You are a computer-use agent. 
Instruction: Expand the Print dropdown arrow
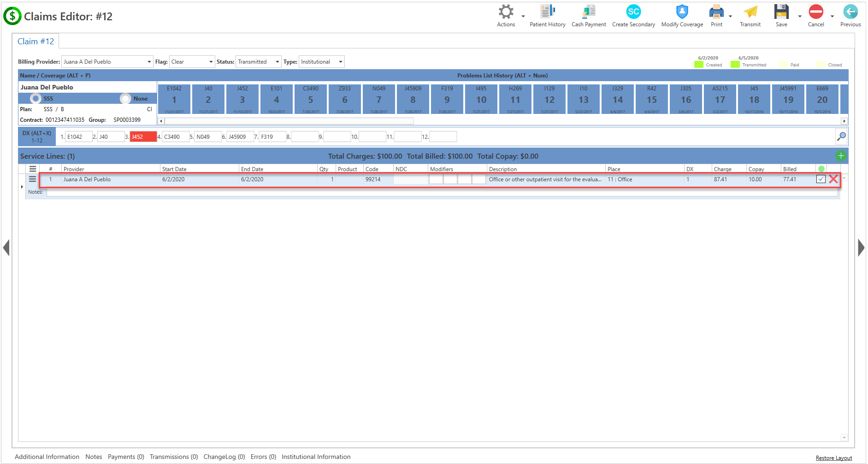pos(731,16)
